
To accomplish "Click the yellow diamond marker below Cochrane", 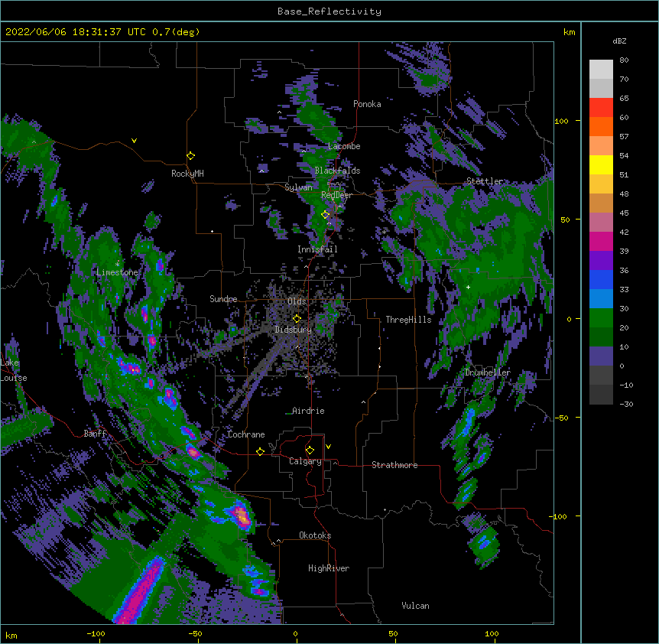I will click(260, 451).
